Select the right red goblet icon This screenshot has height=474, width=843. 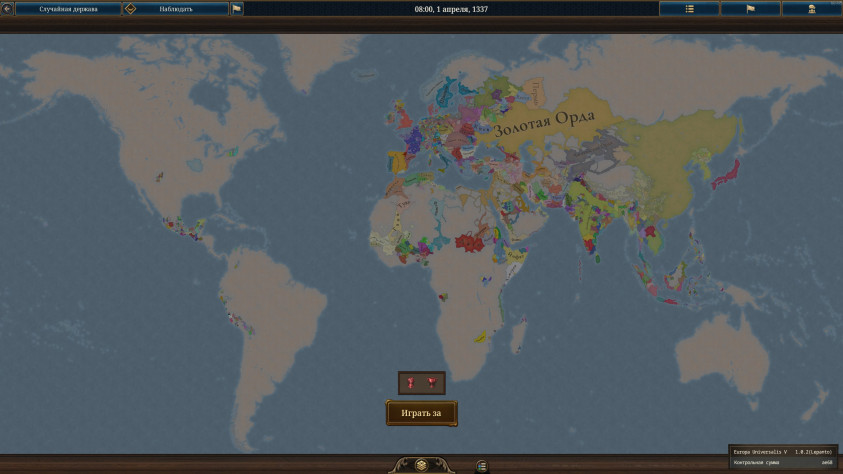click(432, 382)
